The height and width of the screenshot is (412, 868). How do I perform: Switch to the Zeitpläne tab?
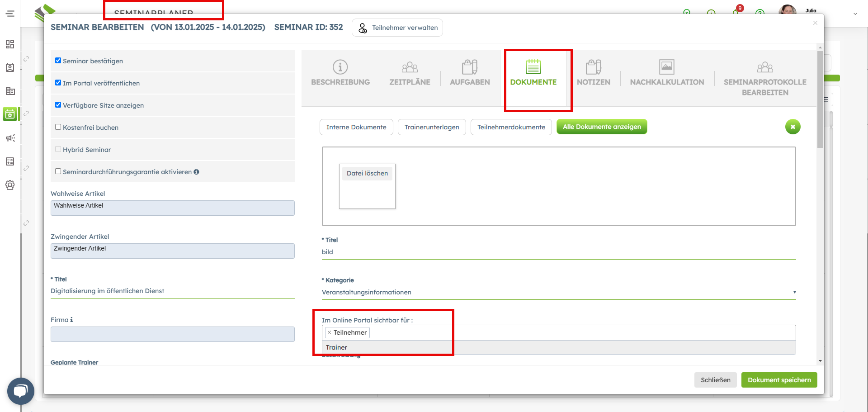point(410,73)
